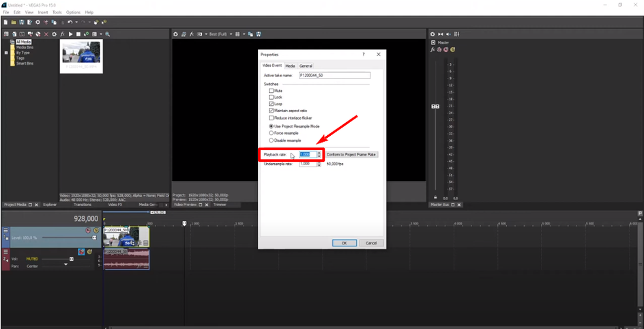This screenshot has height=329, width=644.
Task: Click Cancel in the Properties dialog
Action: point(371,243)
